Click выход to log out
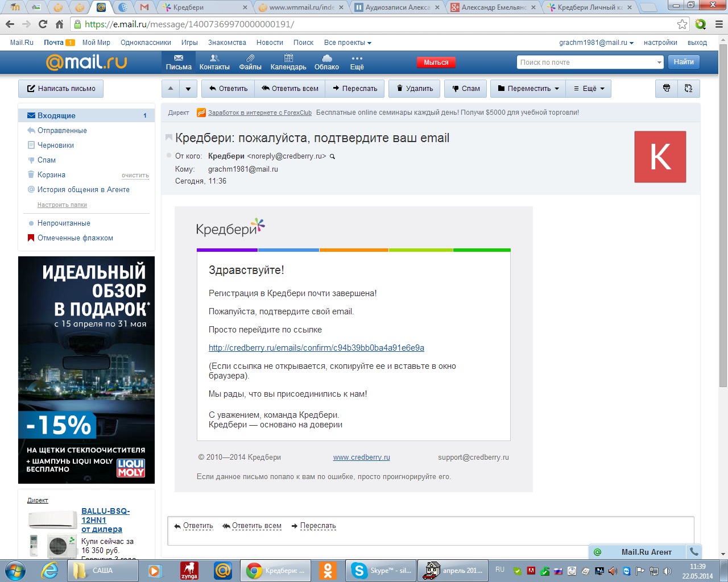728x582 pixels. (x=697, y=43)
